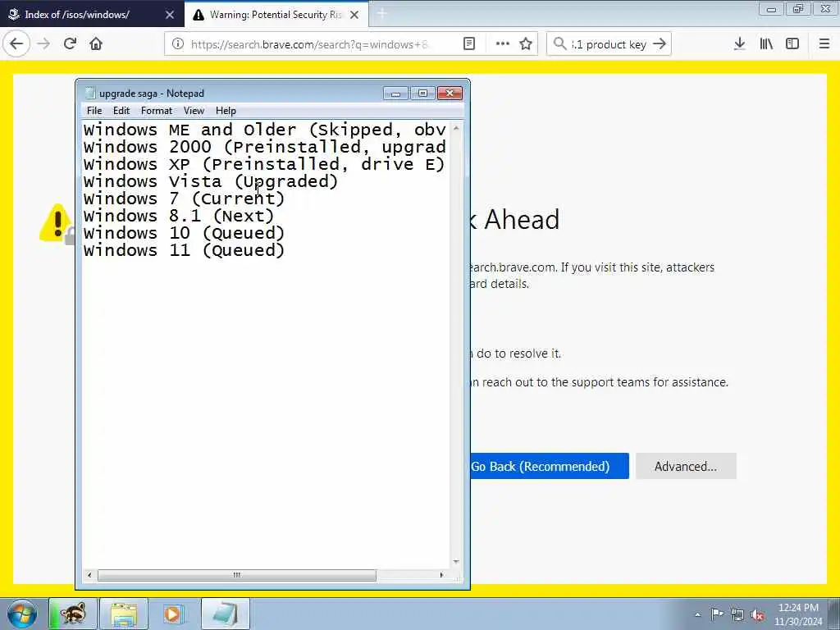This screenshot has height=630, width=840.
Task: Click the line starting 'Windows ME and Older'
Action: pos(265,130)
